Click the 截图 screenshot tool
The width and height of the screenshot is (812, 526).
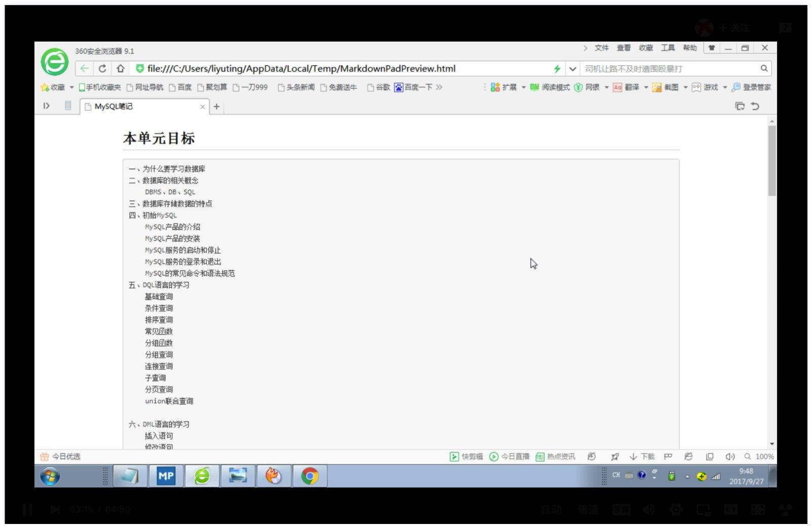point(665,87)
